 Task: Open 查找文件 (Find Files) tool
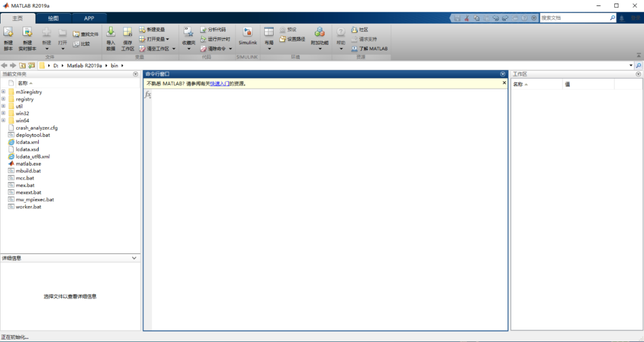click(x=86, y=34)
